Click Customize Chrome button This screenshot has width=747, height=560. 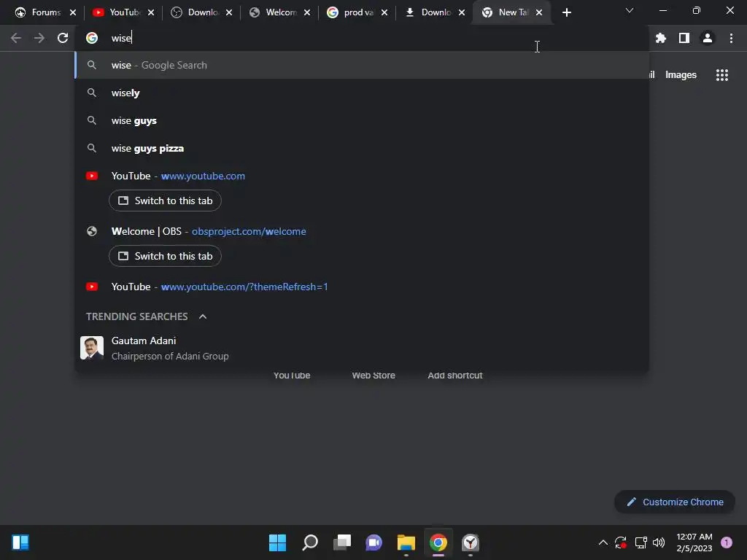tap(675, 502)
